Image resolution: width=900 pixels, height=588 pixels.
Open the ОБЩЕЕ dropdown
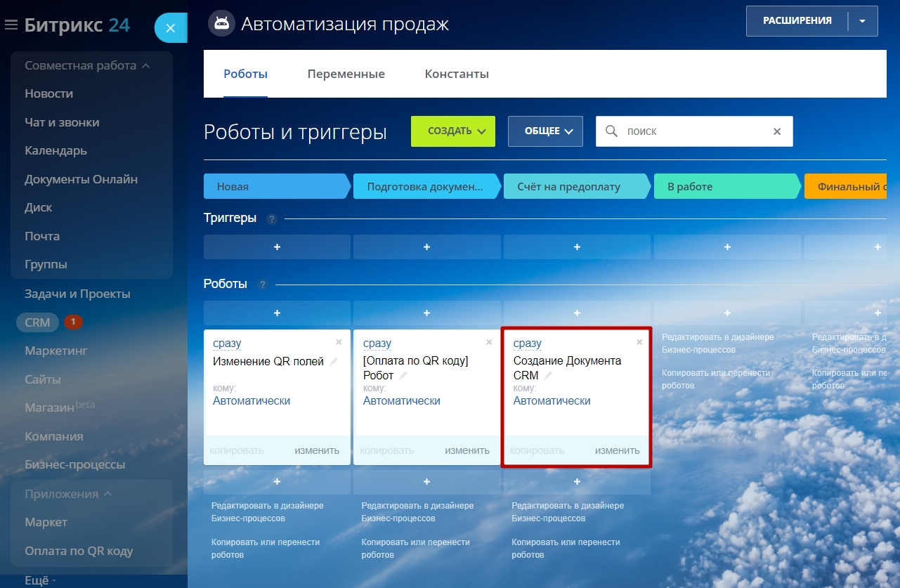pyautogui.click(x=545, y=131)
